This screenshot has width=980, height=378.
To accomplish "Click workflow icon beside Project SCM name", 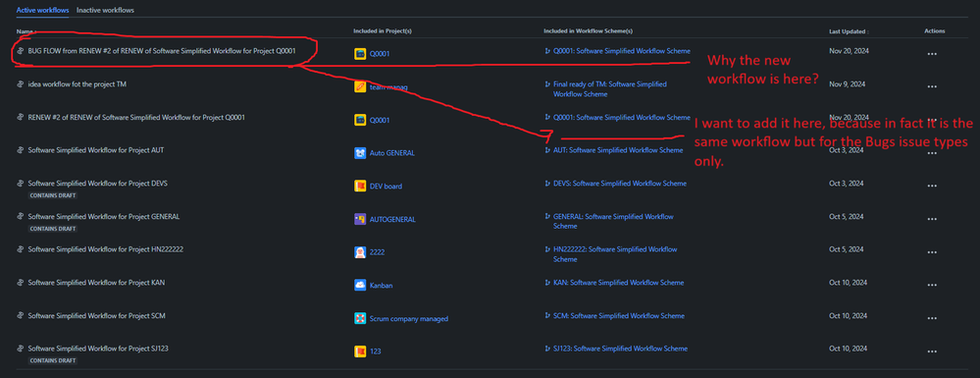I will (21, 315).
